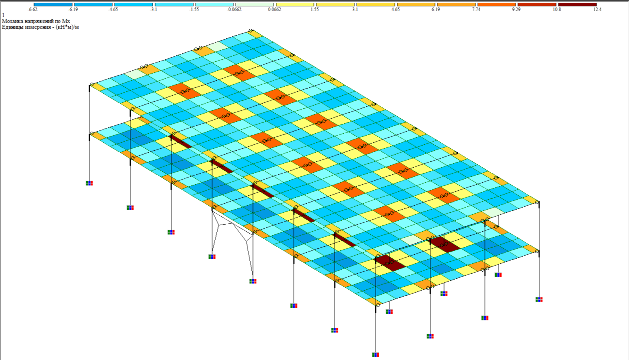Viewport: 629px width, 360px height.
Task: Select the 'Единицы измерения - (кН*м)/м' units line
Action: point(41,27)
